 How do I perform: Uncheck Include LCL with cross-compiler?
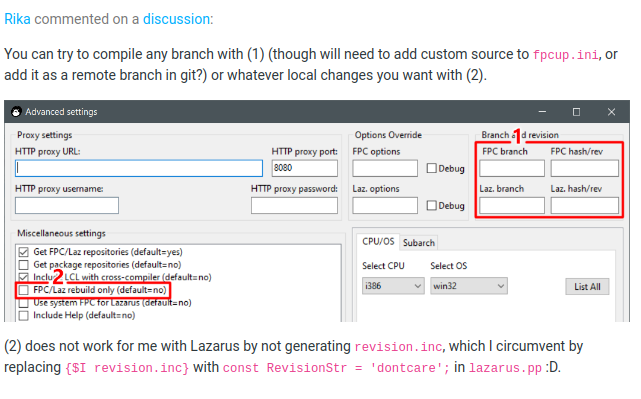[x=24, y=277]
